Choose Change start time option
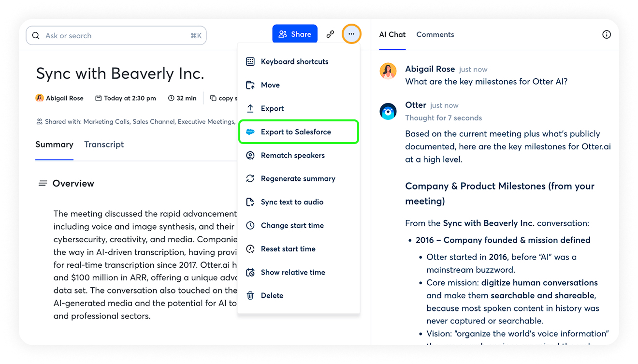 292,226
